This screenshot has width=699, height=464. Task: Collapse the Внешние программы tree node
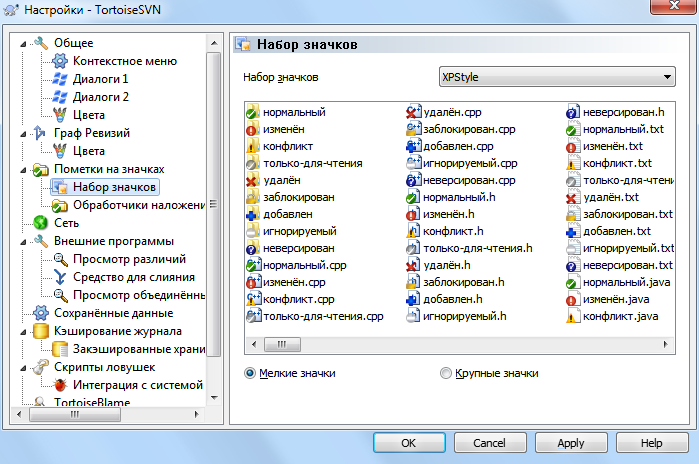point(23,242)
